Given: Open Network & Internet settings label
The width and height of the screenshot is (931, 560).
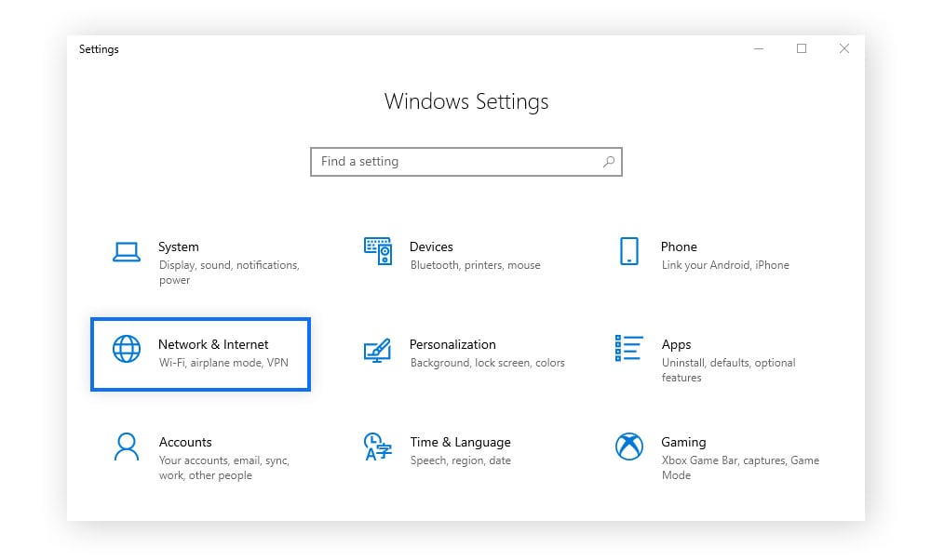Looking at the screenshot, I should (x=213, y=345).
